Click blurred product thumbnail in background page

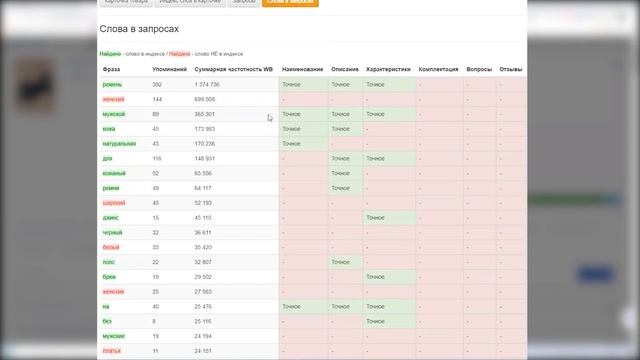pos(35,84)
